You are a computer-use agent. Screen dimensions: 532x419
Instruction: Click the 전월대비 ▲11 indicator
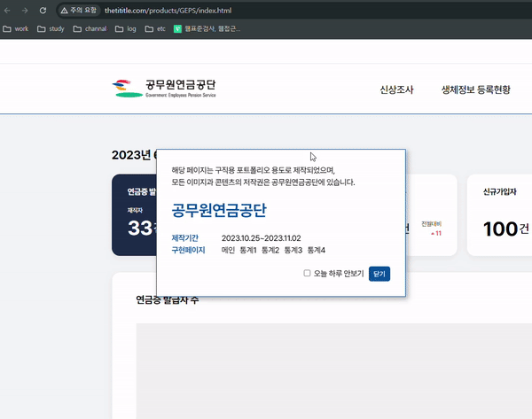tap(432, 229)
